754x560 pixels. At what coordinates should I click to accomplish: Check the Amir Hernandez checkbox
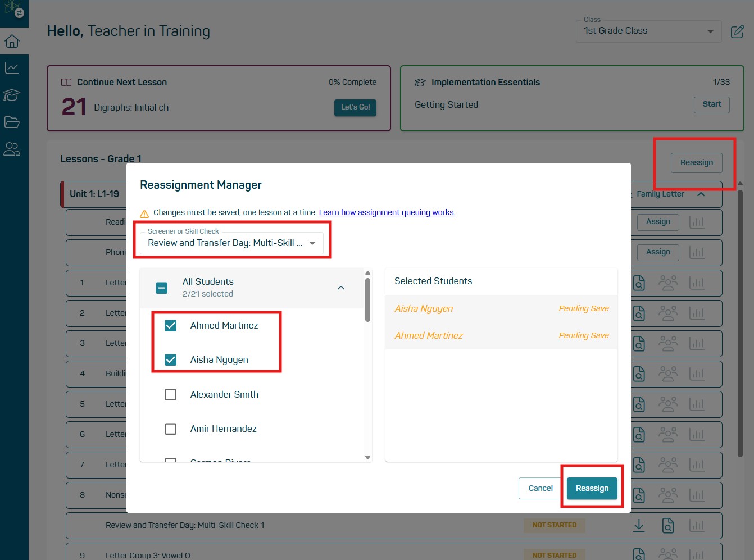click(171, 429)
